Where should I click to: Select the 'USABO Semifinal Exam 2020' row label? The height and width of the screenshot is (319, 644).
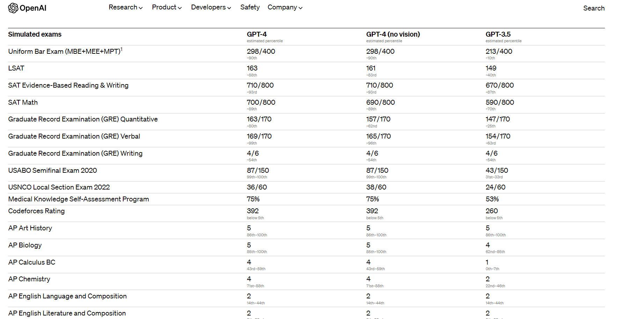[x=53, y=170]
